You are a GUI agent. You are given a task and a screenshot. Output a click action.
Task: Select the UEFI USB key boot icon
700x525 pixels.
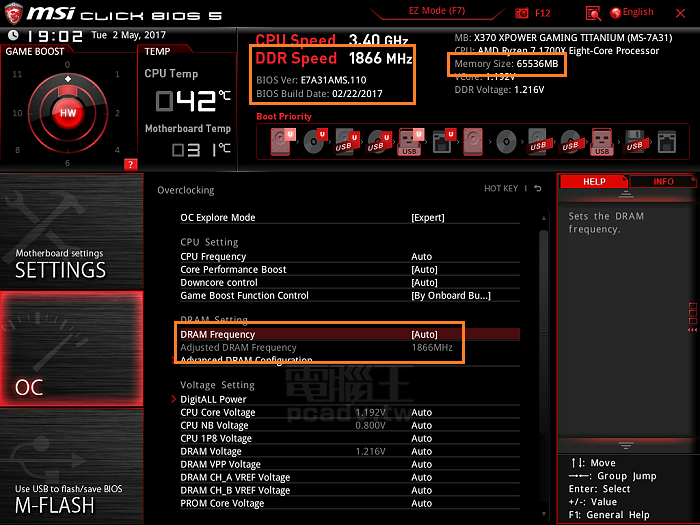tap(410, 142)
